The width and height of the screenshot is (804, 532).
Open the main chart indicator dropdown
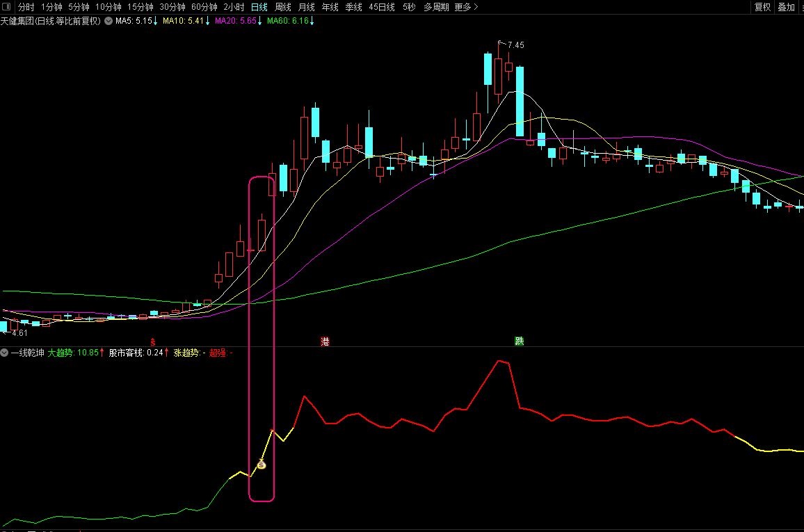coord(108,21)
